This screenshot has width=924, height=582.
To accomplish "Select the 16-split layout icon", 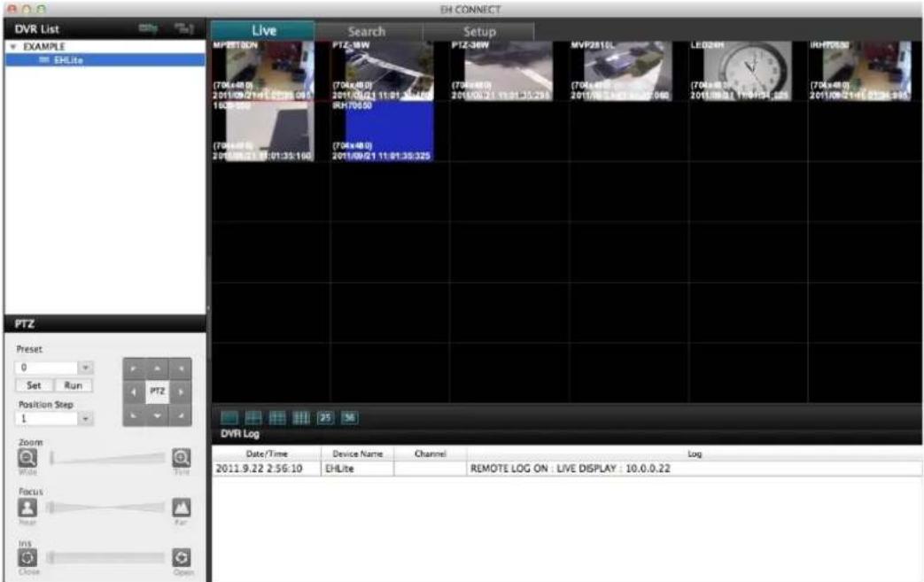I will [301, 417].
